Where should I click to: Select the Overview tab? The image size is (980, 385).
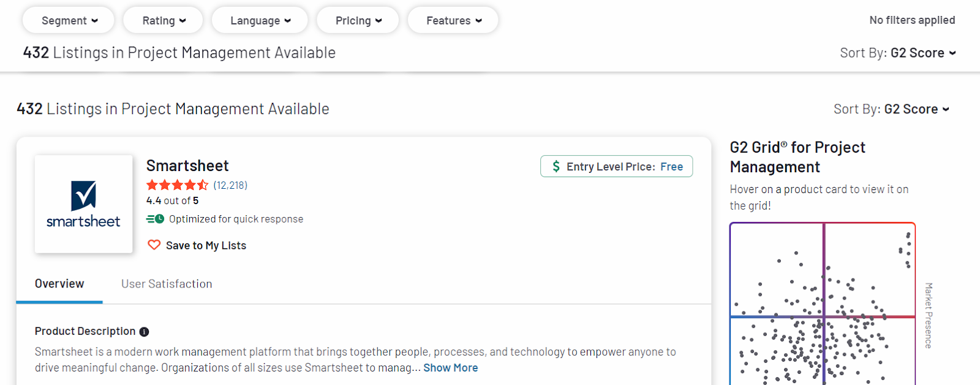tap(59, 283)
